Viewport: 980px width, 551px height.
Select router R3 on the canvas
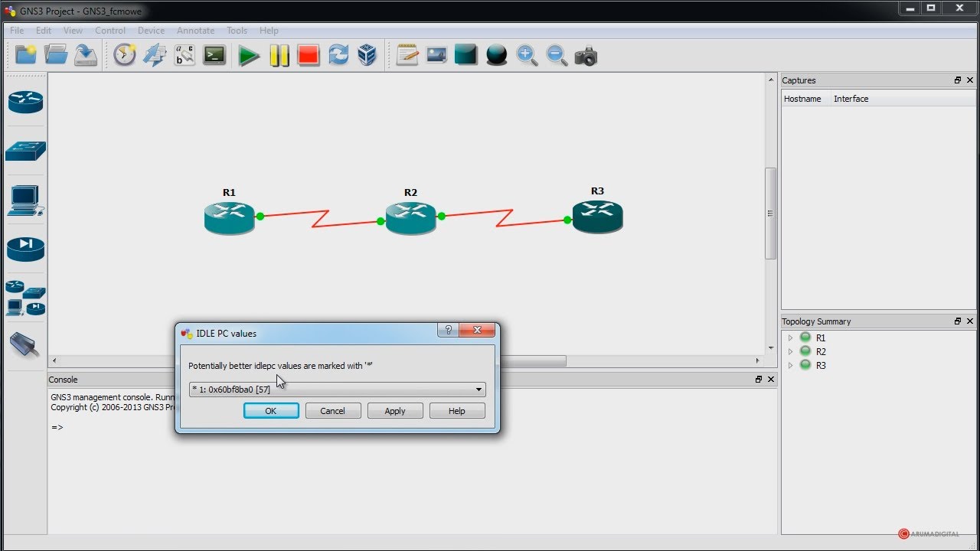[598, 217]
